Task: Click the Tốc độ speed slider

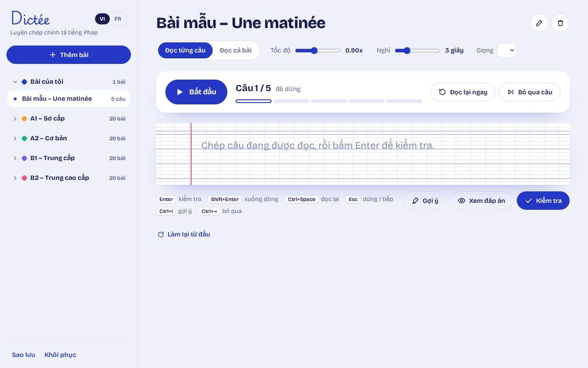Action: 318,51
